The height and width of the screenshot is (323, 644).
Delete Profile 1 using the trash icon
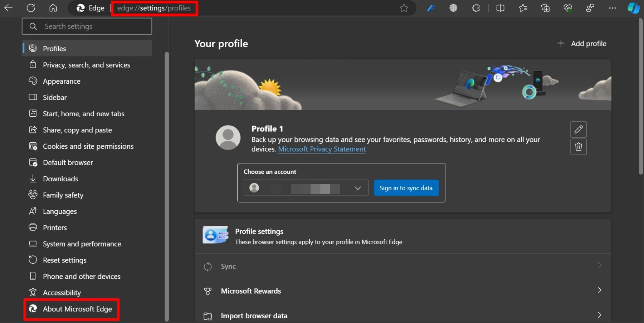tap(579, 147)
